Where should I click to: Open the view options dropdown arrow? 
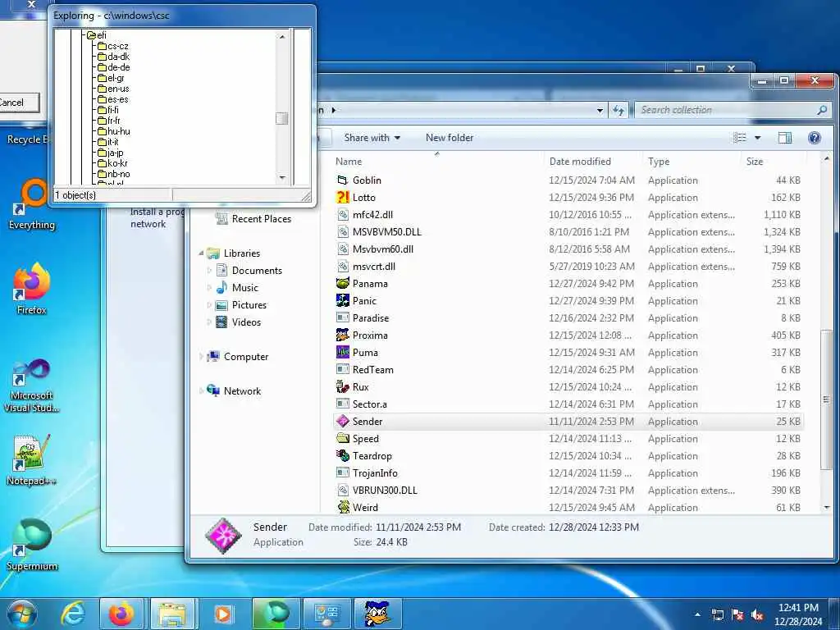[x=757, y=138]
